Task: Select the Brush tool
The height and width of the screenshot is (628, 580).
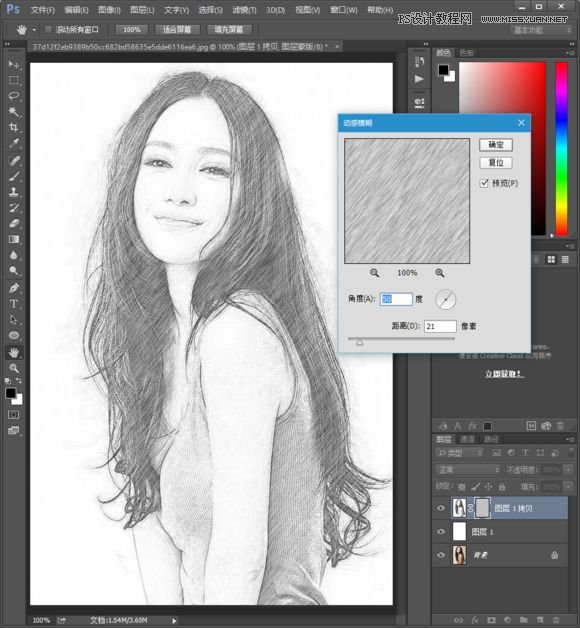Action: 14,176
